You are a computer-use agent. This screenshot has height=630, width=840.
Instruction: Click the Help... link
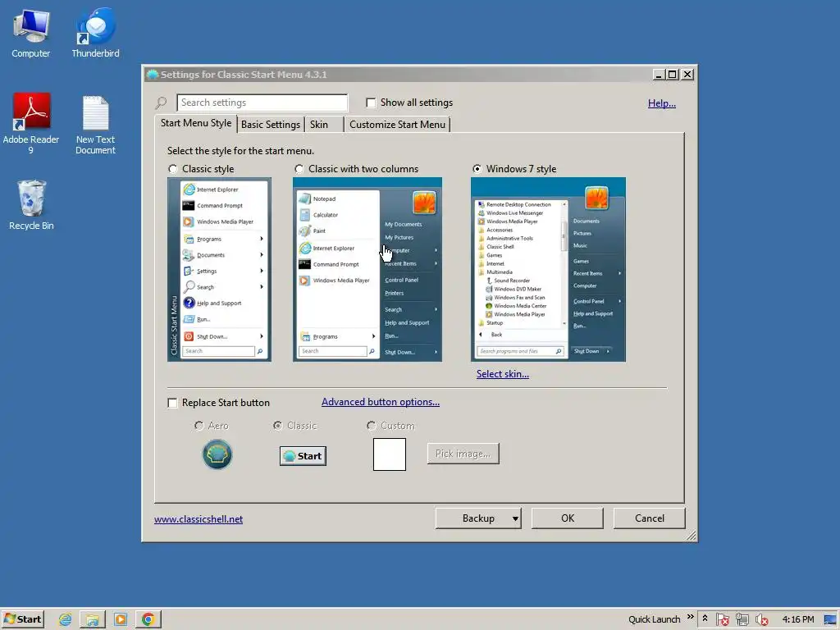pos(662,103)
